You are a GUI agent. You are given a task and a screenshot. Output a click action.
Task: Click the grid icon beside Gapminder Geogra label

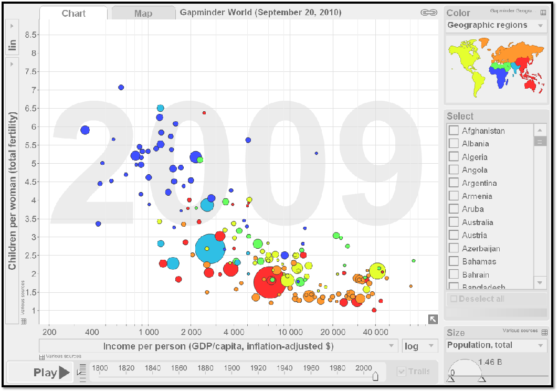click(x=544, y=12)
